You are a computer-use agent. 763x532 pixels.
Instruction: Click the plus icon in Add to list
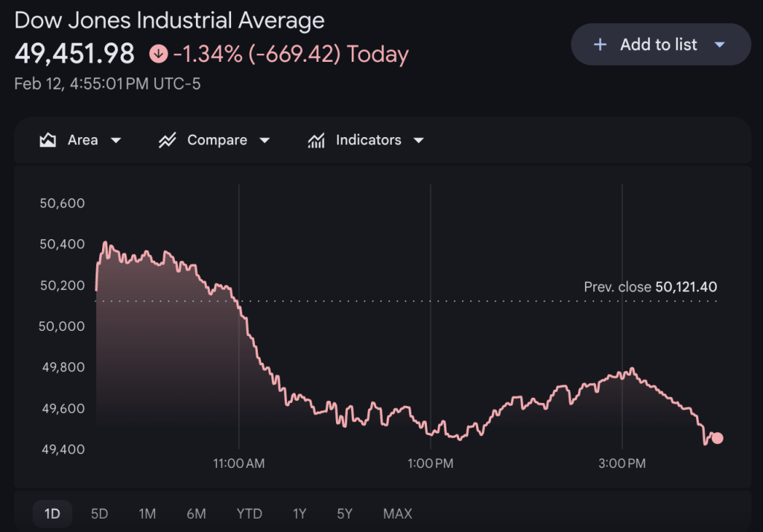point(600,45)
